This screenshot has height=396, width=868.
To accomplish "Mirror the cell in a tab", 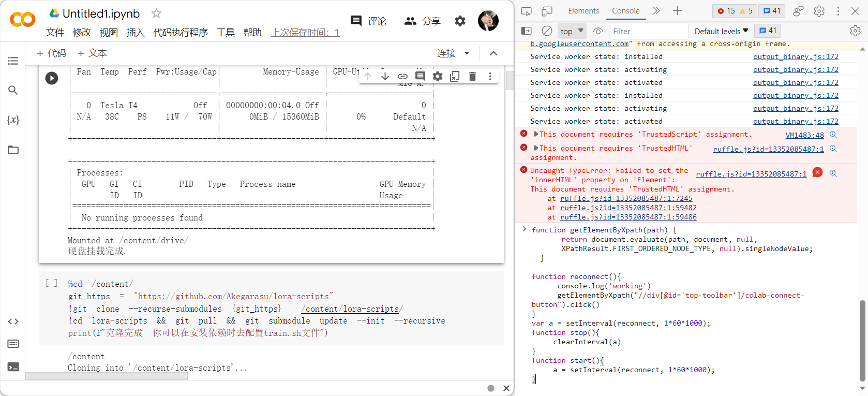I will tap(455, 77).
